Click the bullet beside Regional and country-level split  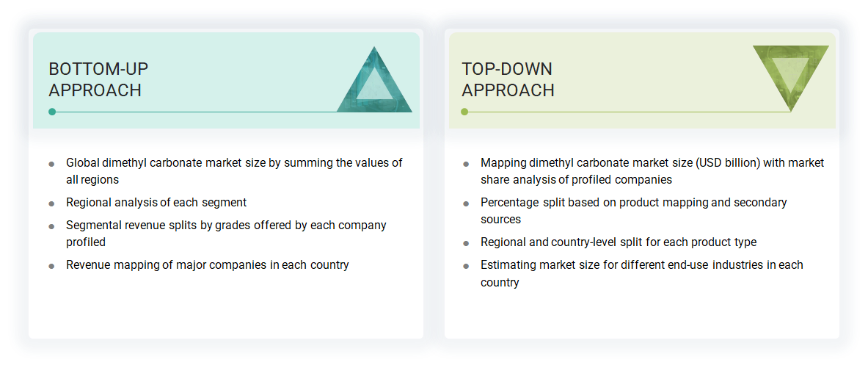pyautogui.click(x=466, y=243)
